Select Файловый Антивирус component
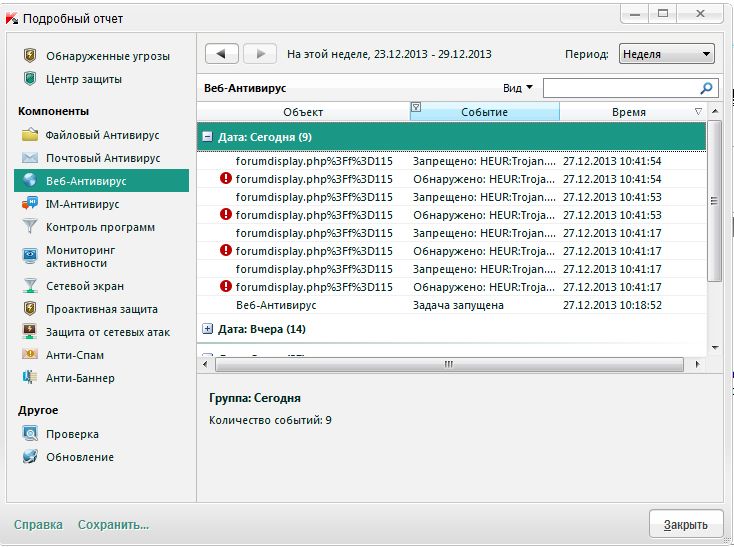 pyautogui.click(x=102, y=135)
